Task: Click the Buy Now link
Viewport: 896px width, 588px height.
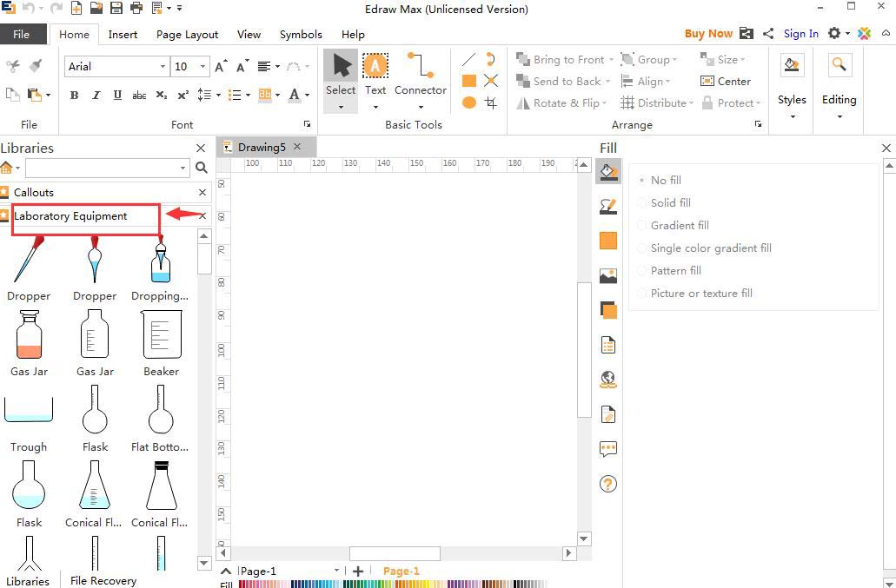Action: click(x=708, y=34)
